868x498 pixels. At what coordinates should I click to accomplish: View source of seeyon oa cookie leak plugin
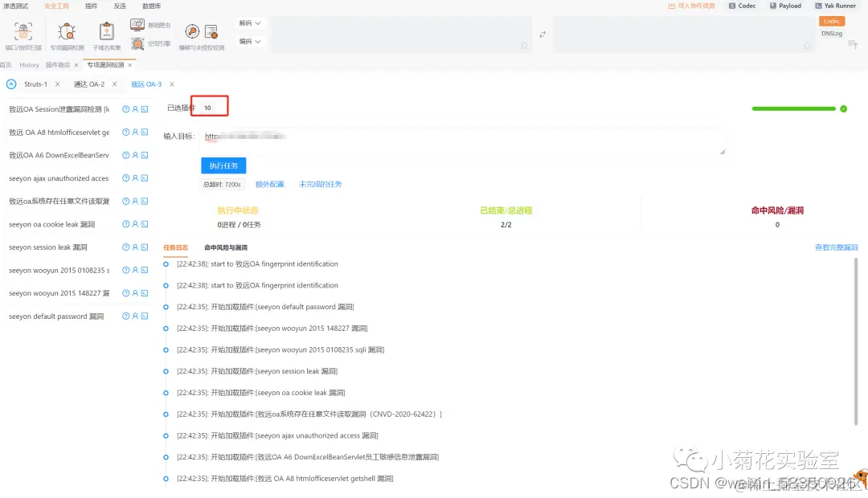pyautogui.click(x=145, y=224)
